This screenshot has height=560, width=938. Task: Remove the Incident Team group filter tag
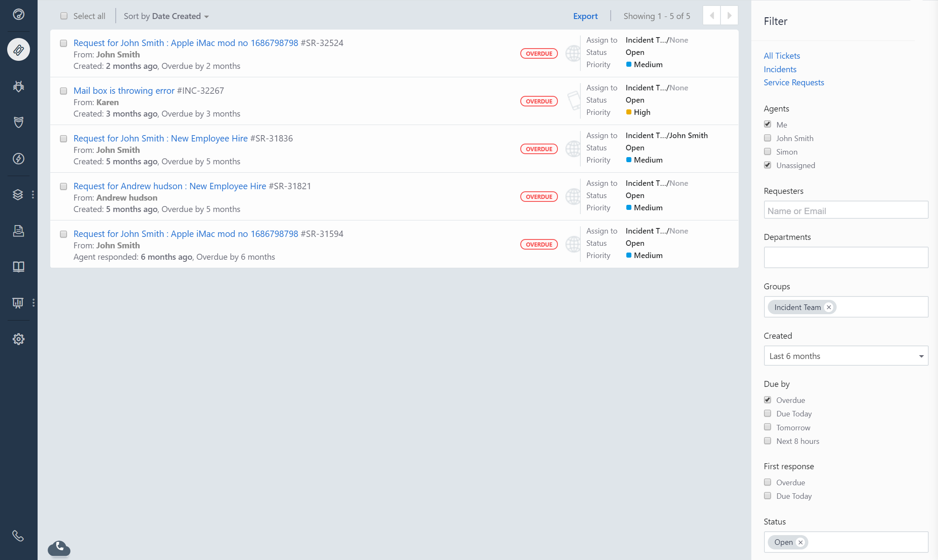828,307
